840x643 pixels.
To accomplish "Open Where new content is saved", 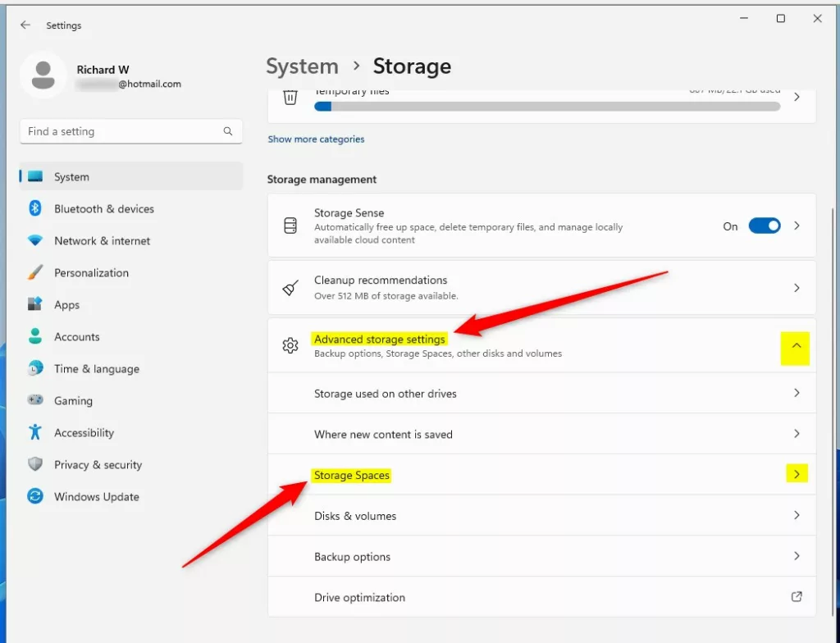I will click(x=541, y=434).
